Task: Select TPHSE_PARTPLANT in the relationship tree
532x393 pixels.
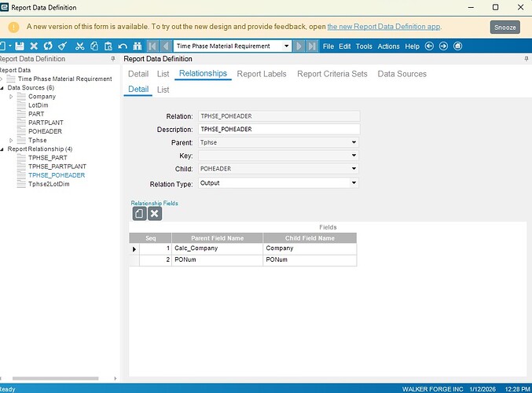Action: point(57,167)
